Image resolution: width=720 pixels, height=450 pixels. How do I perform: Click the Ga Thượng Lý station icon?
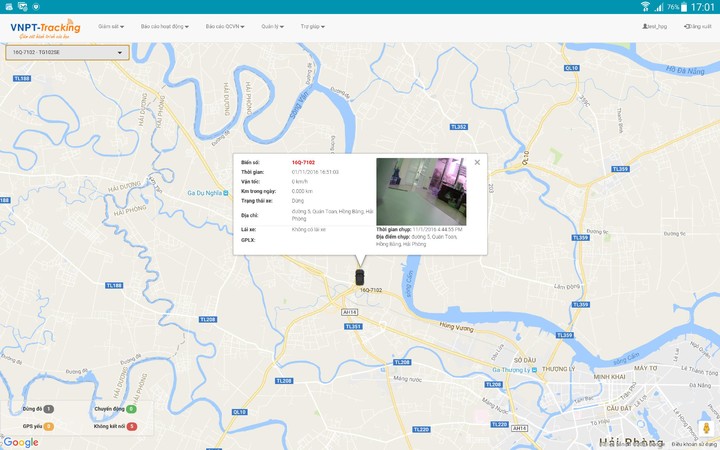534,370
